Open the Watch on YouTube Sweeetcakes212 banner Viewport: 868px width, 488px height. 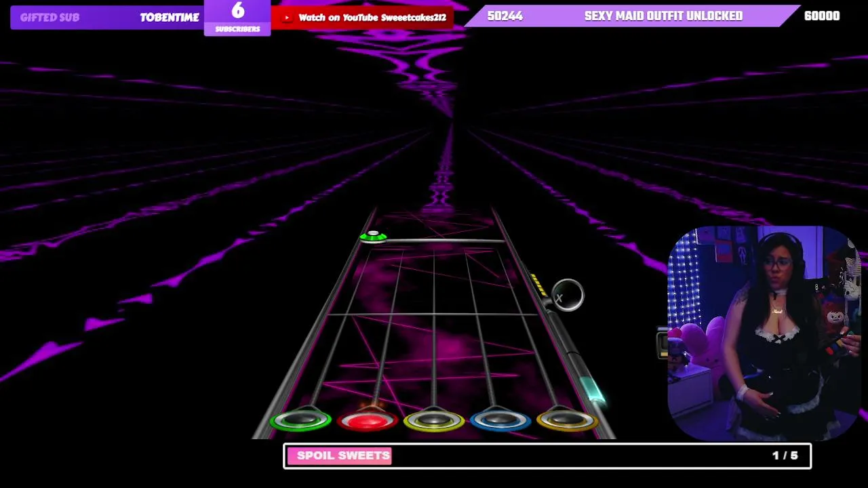point(362,18)
